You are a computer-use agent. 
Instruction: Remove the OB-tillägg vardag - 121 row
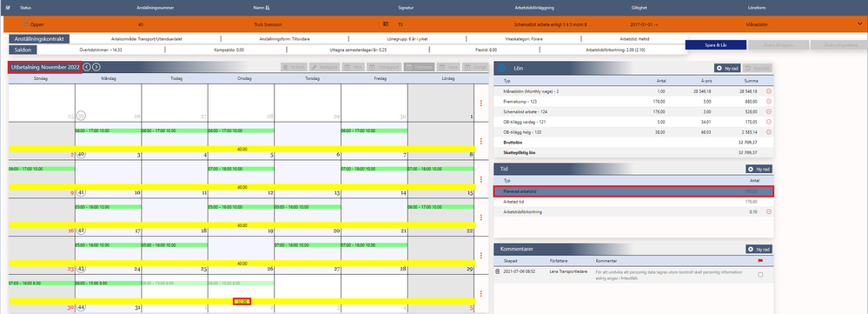[769, 123]
